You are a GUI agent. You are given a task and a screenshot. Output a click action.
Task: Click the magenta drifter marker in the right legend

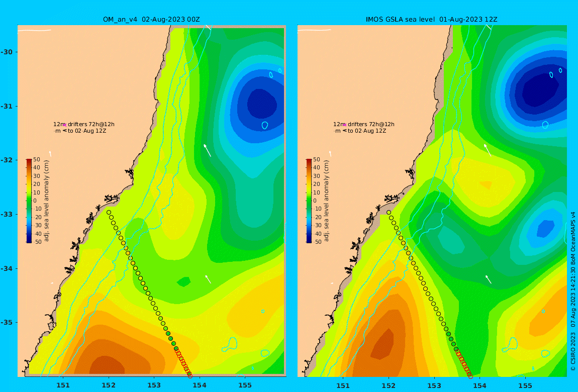click(345, 125)
